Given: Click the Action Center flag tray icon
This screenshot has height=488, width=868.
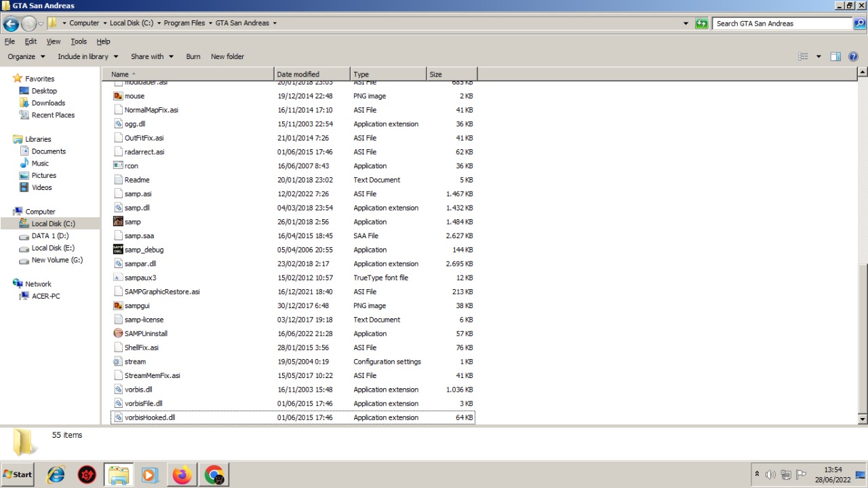Looking at the screenshot, I should tap(801, 474).
